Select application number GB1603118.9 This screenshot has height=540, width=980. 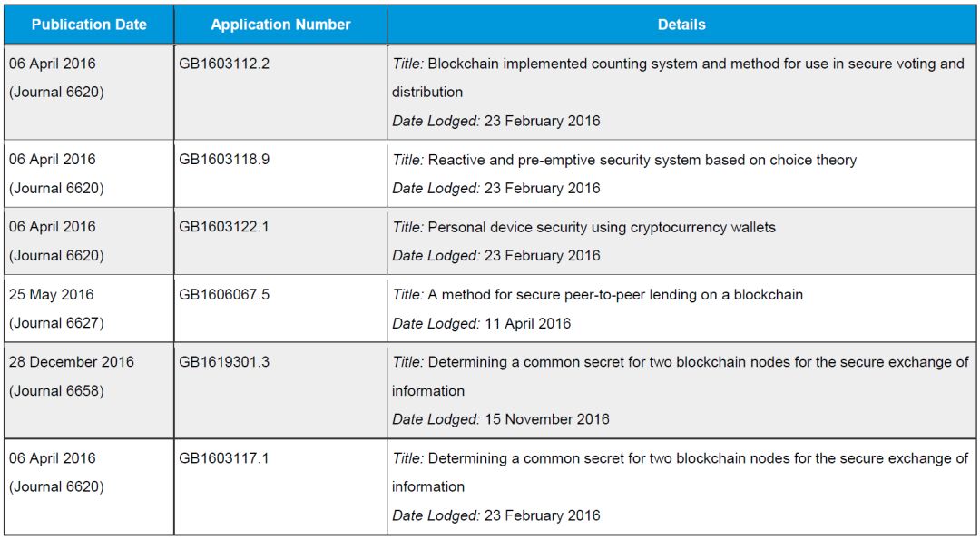[224, 160]
